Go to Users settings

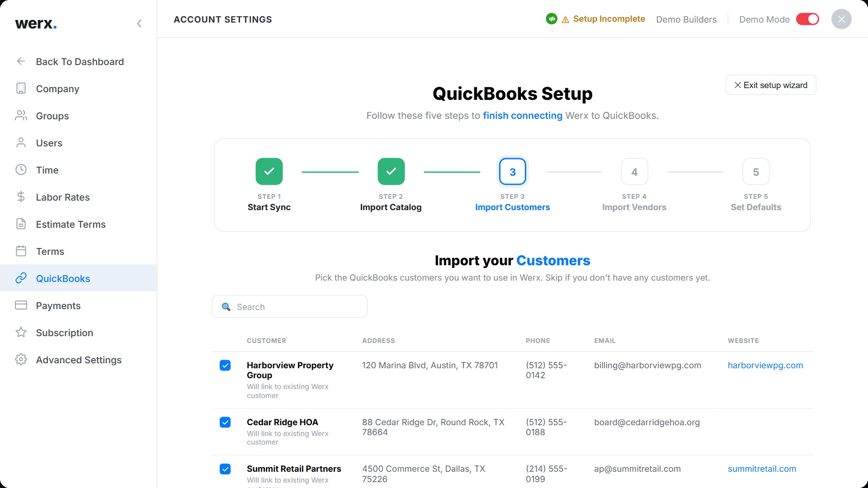(x=78, y=143)
